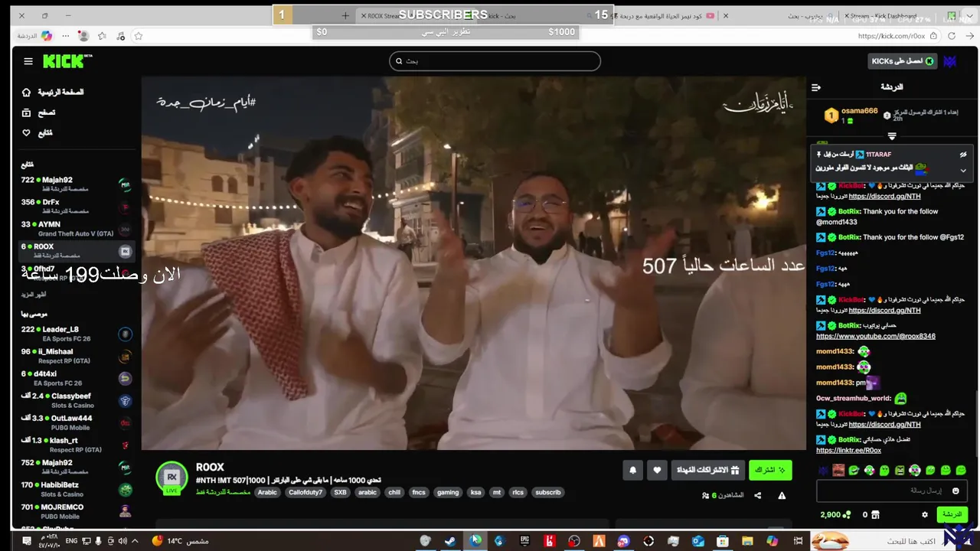Expand the leaderboard chevron under osama666
Viewport: 980px width, 551px height.
click(892, 136)
